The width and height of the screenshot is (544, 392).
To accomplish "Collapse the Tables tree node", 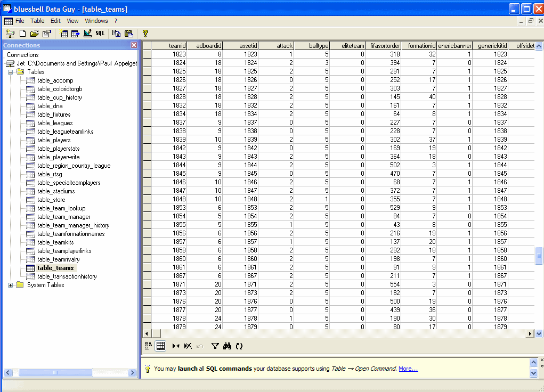I will tap(11, 72).
